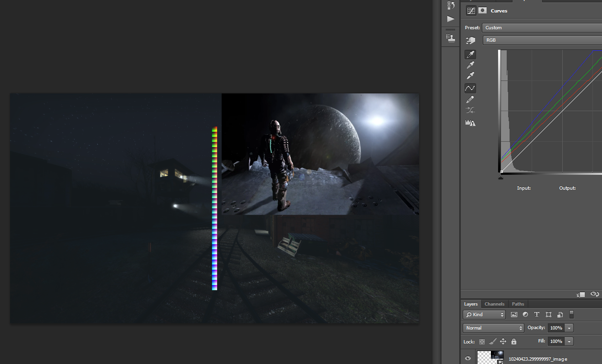
Task: Click the black point input slider triangle
Action: [501, 177]
